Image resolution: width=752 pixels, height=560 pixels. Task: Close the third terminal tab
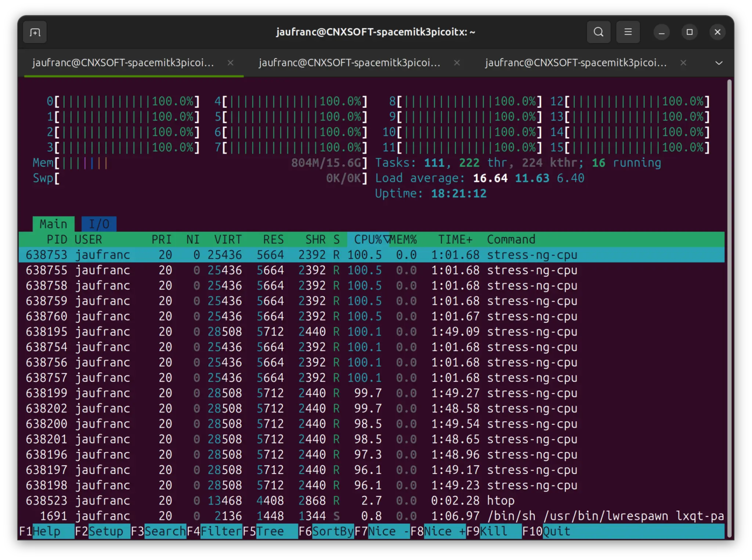(x=683, y=63)
